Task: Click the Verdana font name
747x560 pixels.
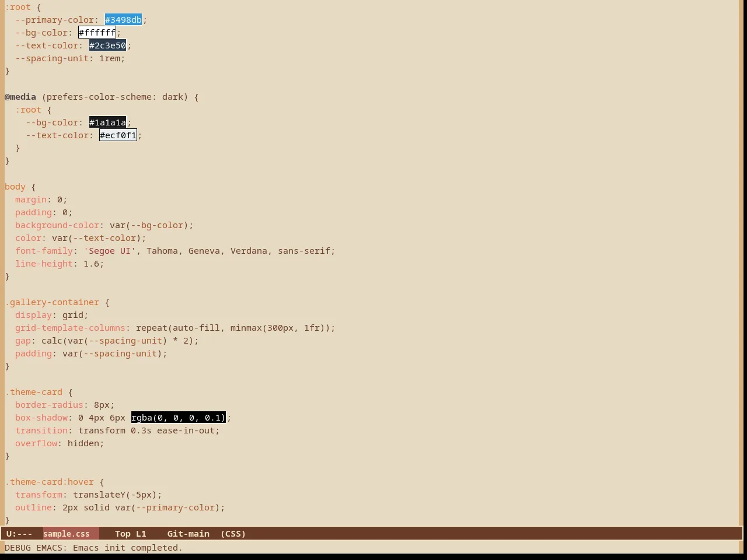Action: point(249,251)
